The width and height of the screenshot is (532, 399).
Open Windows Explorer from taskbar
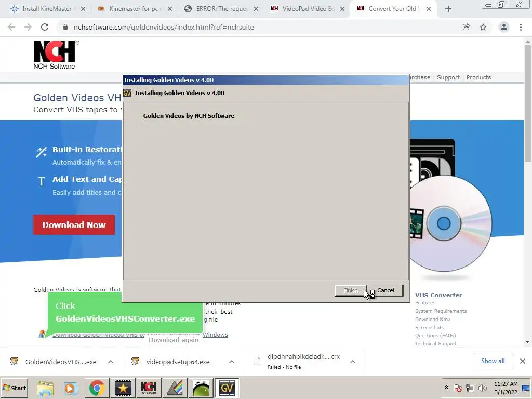[45, 388]
